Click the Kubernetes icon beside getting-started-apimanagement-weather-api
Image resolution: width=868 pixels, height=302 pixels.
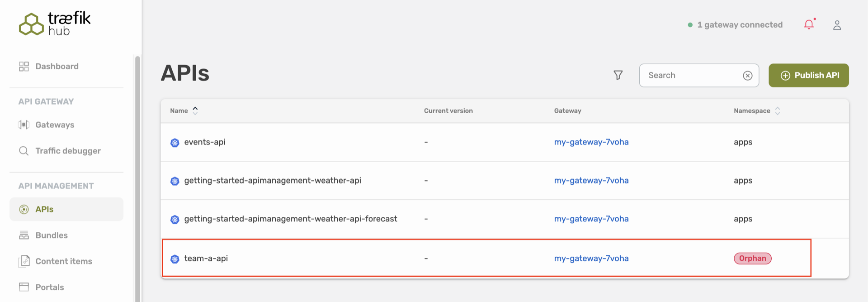pyautogui.click(x=175, y=181)
